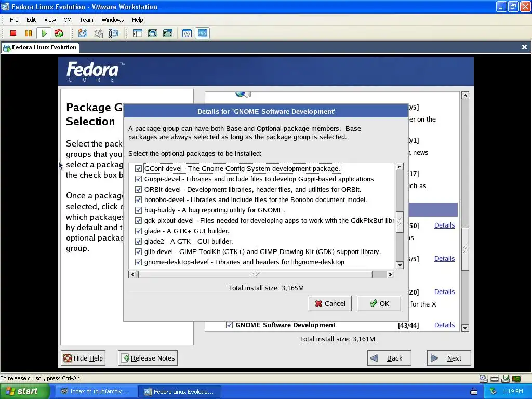Toggle the bonobo-devel package checkbox
532x399 pixels.
pyautogui.click(x=138, y=200)
